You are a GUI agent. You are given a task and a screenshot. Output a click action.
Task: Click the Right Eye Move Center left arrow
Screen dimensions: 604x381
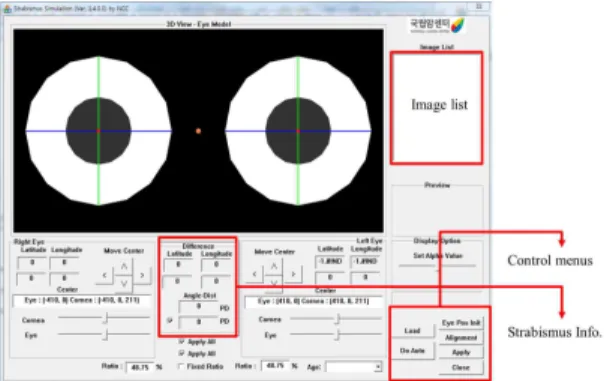104,275
